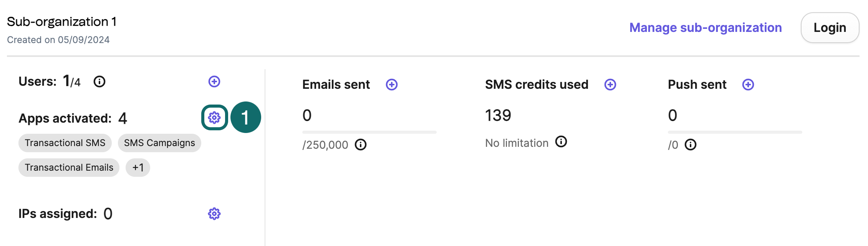
Task: Click the SMS credits used value 139
Action: coord(498,115)
